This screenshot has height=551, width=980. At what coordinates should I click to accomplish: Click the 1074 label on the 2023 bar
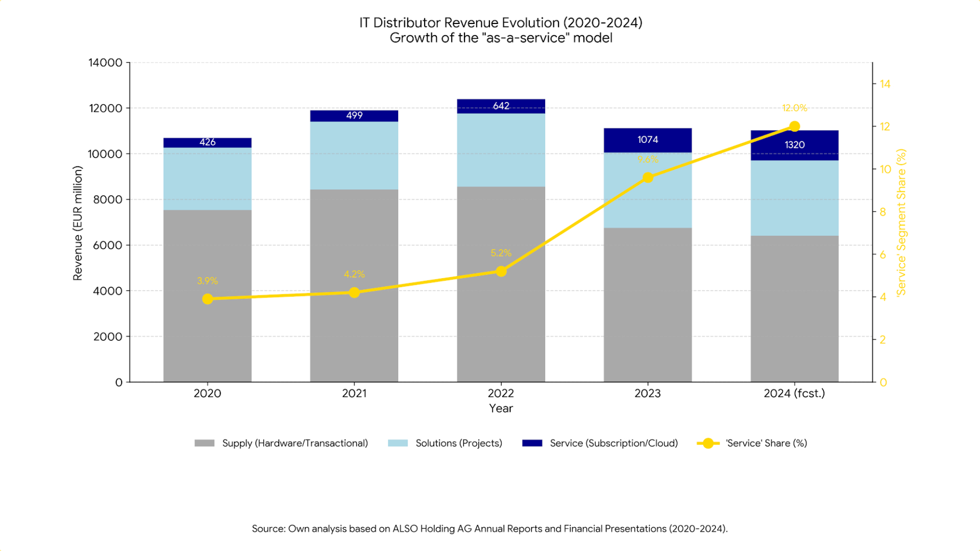647,139
